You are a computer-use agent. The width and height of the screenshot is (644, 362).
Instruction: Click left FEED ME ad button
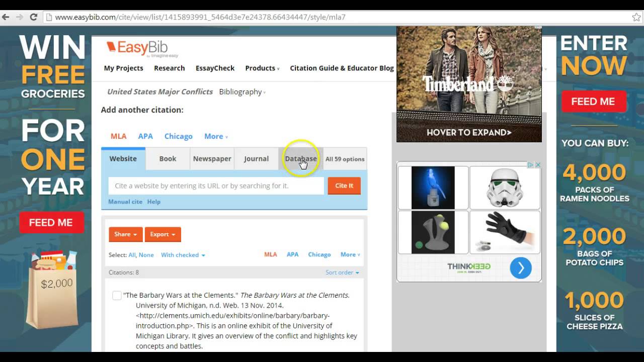[51, 223]
